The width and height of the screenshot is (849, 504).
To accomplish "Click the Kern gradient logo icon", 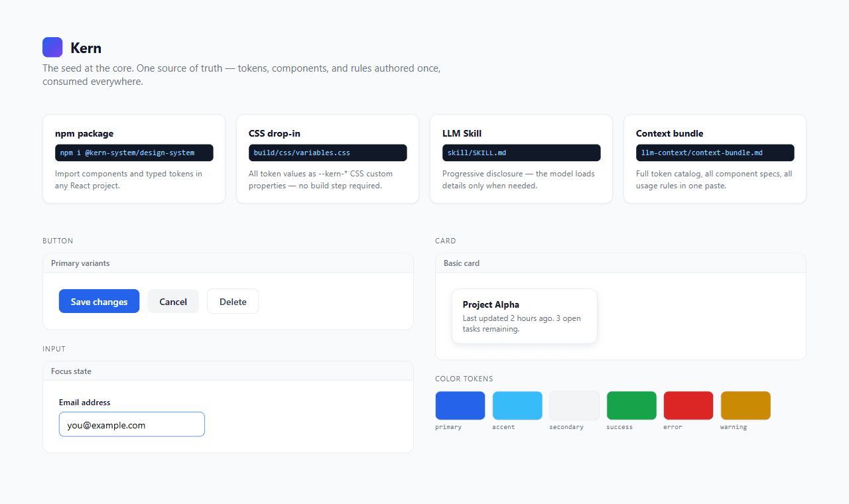I will pos(52,47).
